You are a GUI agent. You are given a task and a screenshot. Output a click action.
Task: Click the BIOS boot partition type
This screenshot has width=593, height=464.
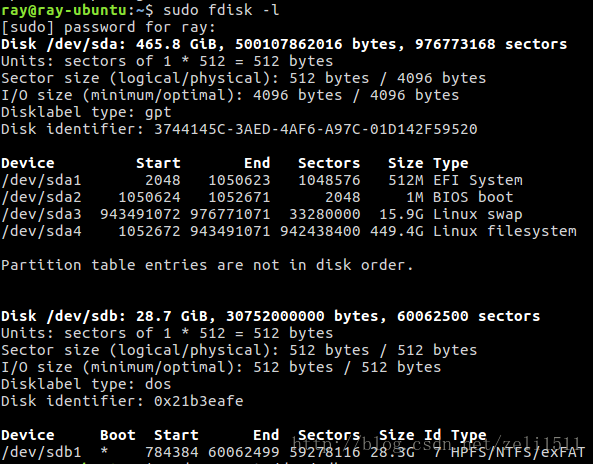pos(473,197)
